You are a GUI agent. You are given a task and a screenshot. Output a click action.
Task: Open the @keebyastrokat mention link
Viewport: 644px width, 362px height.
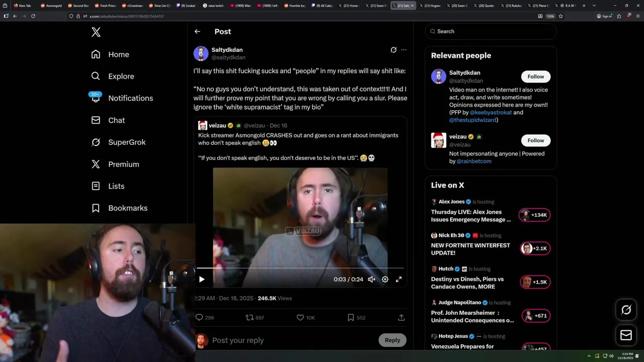tap(491, 113)
